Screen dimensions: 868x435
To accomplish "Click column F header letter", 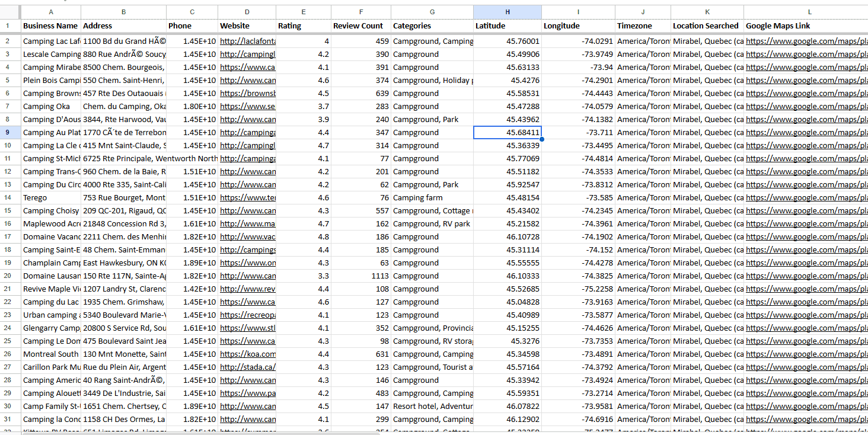I will click(x=361, y=12).
